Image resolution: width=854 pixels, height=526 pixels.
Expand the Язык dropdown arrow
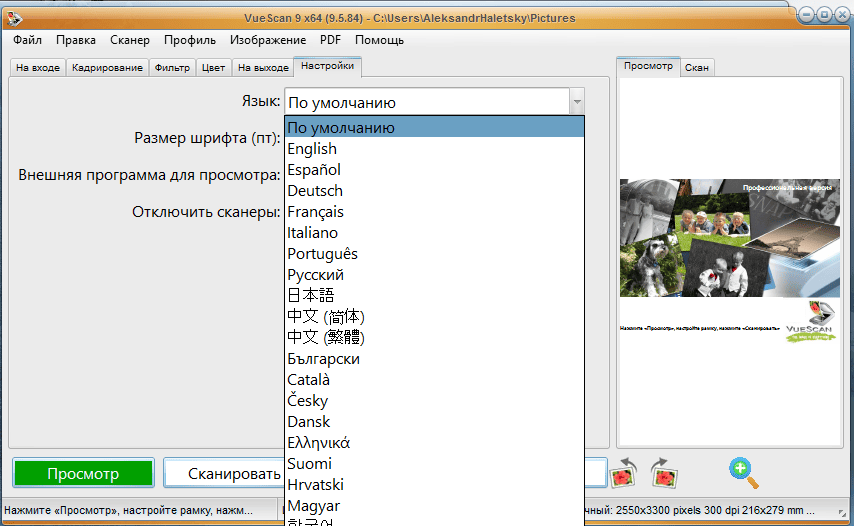tap(576, 102)
